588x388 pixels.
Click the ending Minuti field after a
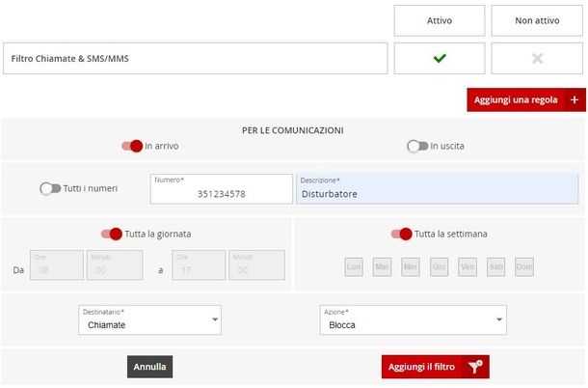[256, 265]
